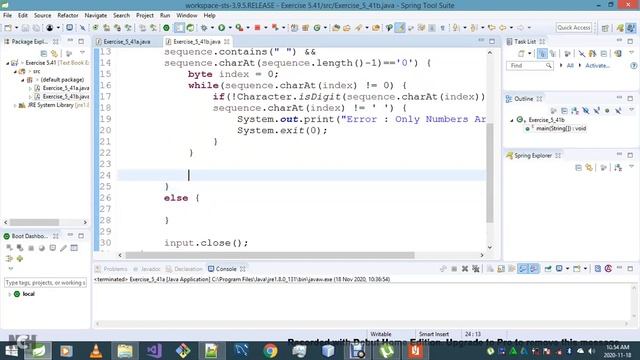Click the All link in Task List
This screenshot has width=640, height=360.
(570, 66)
